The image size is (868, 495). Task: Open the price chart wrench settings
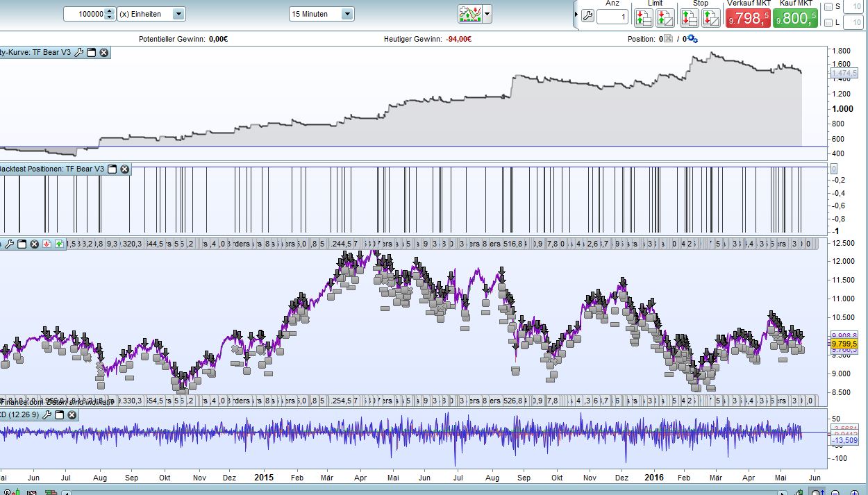10,244
